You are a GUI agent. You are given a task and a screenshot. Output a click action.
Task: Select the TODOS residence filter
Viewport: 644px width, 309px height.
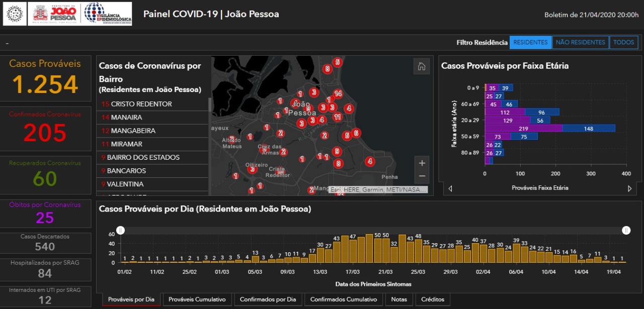point(624,43)
